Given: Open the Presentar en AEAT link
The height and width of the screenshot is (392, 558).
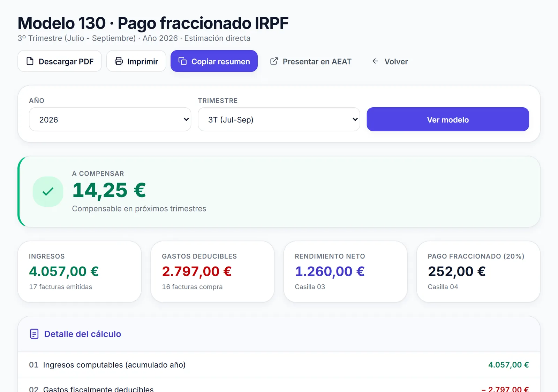Looking at the screenshot, I should [x=311, y=61].
